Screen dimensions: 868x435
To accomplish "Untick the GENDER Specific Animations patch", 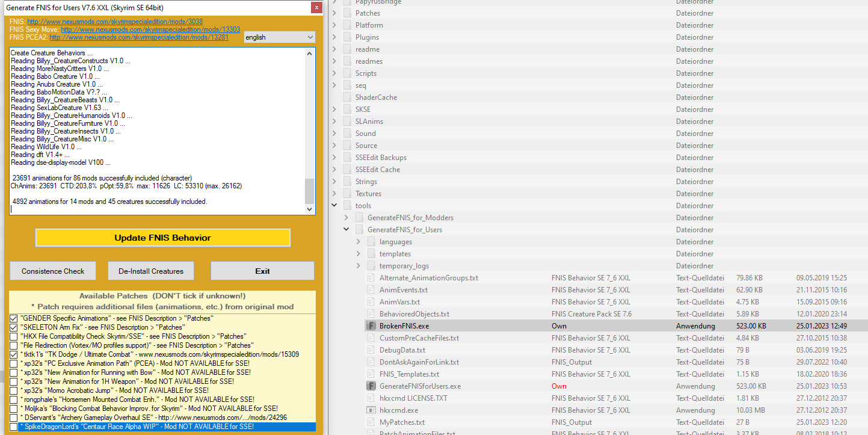I will coord(14,318).
